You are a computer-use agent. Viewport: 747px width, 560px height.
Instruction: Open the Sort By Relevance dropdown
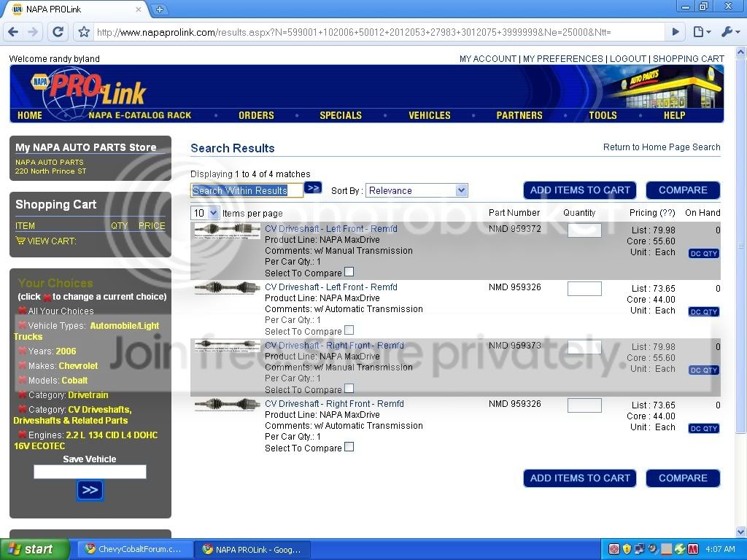[x=417, y=190]
